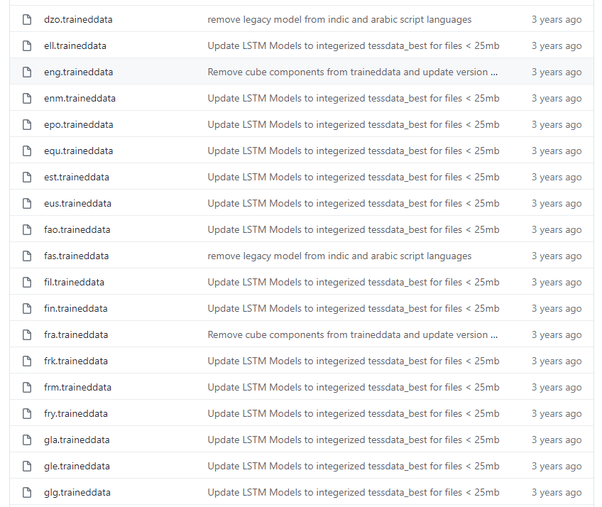
Task: Open the Update LSTM commit on ell.traineddata row
Action: [353, 46]
